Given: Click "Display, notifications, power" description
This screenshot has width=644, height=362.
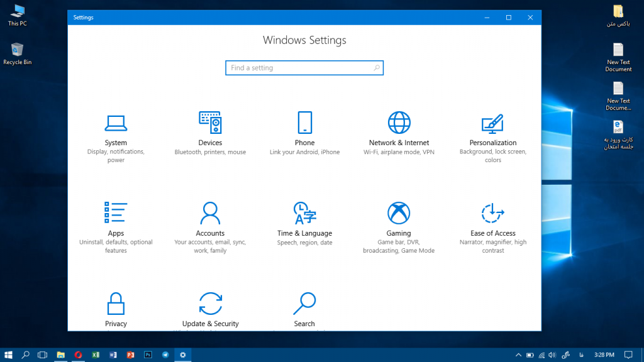Looking at the screenshot, I should [x=116, y=156].
